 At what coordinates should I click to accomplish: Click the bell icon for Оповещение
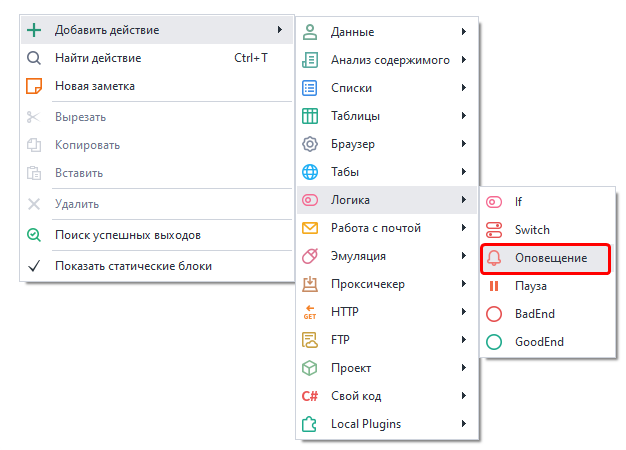(x=493, y=258)
